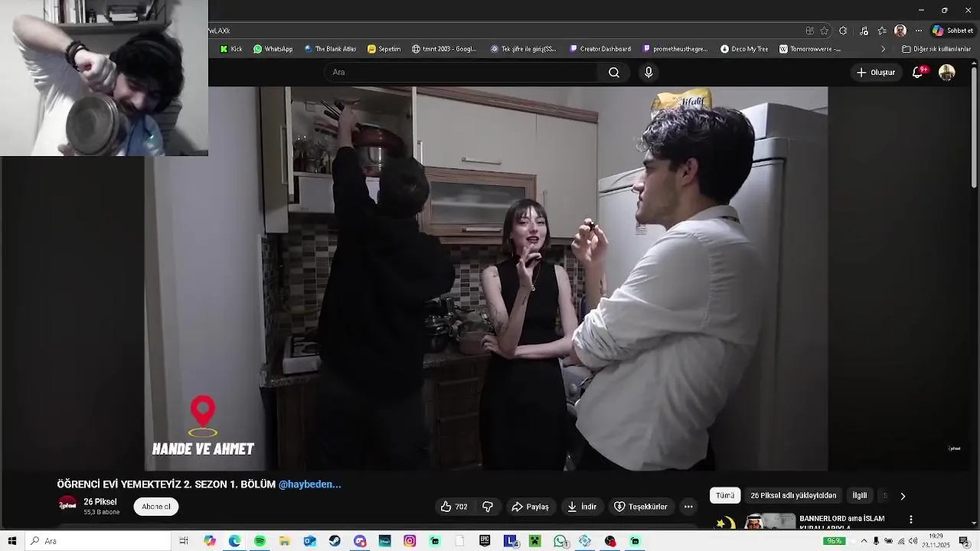Open the Minecraft creeper icon in taskbar

coord(535,541)
